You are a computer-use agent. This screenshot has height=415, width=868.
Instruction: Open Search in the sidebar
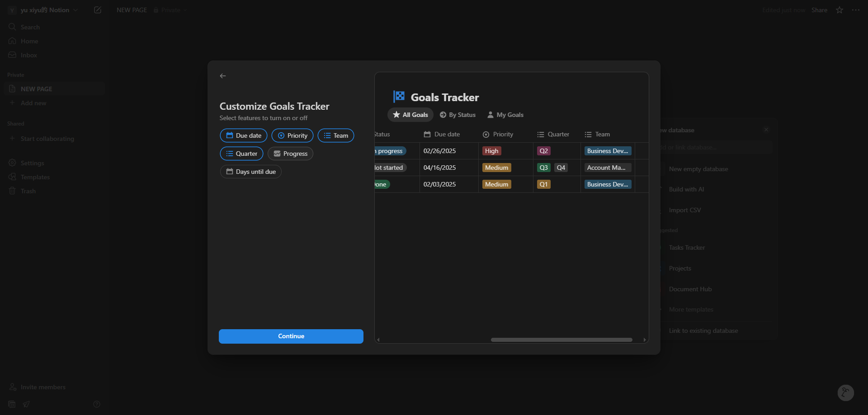(54, 27)
